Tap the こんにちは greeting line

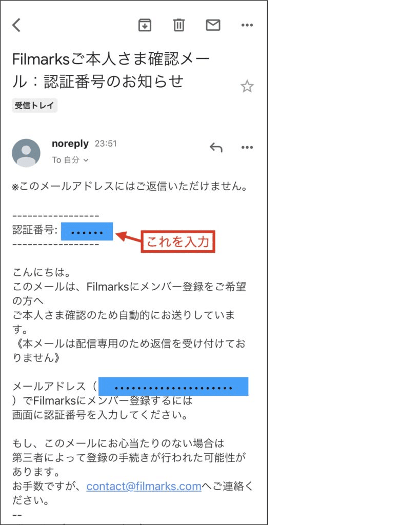42,272
